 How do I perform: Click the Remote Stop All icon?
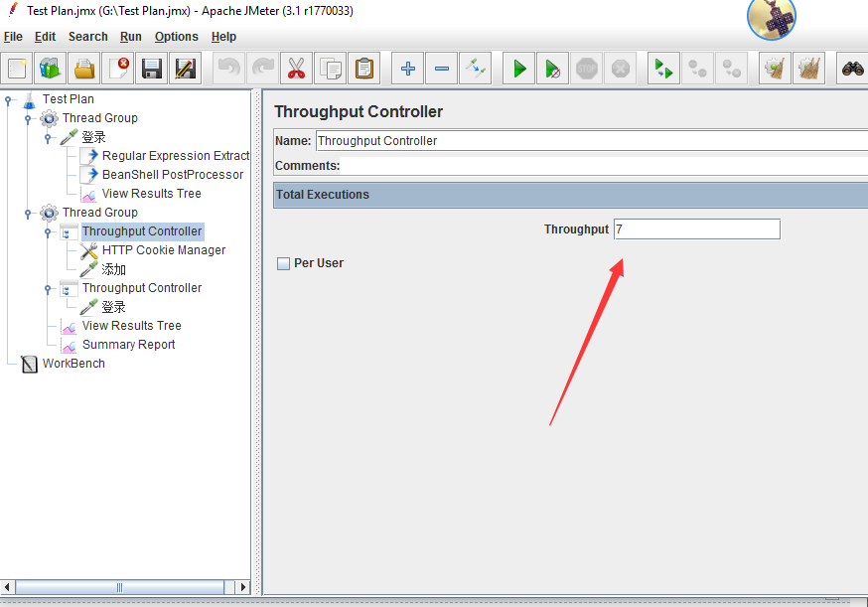point(697,69)
